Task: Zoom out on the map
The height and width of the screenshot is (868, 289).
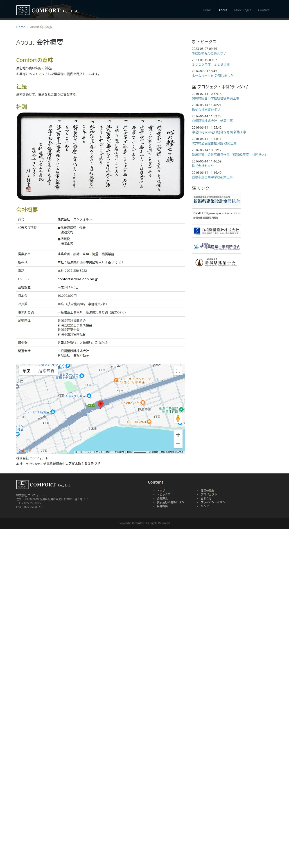Action: click(x=178, y=444)
